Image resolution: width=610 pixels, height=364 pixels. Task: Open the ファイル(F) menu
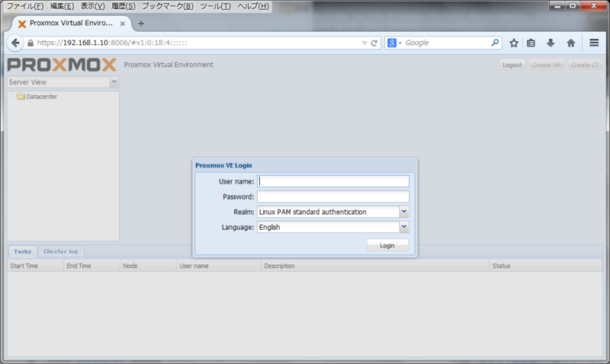click(x=25, y=6)
